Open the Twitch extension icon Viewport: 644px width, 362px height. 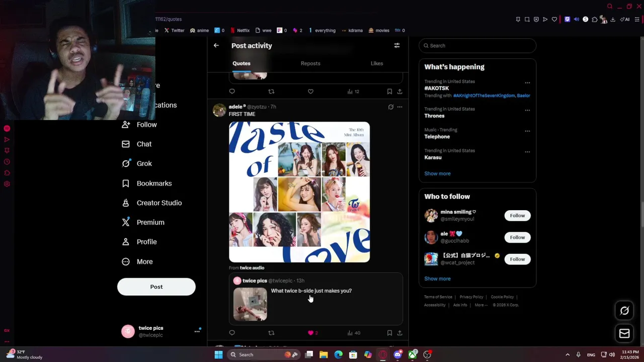click(567, 20)
